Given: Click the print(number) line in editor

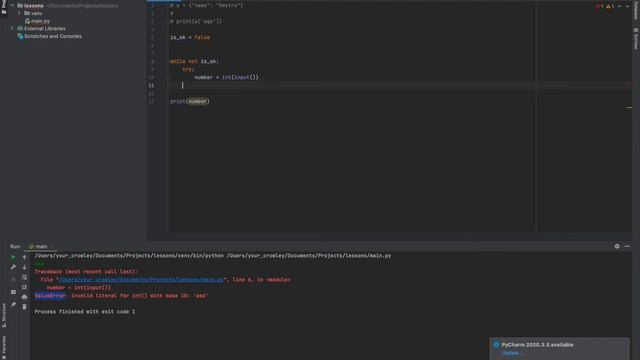Looking at the screenshot, I should coord(189,101).
